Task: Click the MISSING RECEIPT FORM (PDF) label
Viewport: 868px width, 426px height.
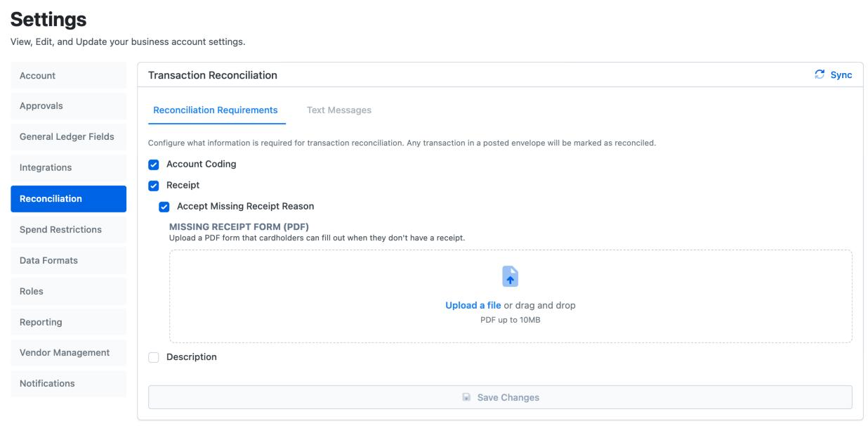Action: [x=239, y=227]
